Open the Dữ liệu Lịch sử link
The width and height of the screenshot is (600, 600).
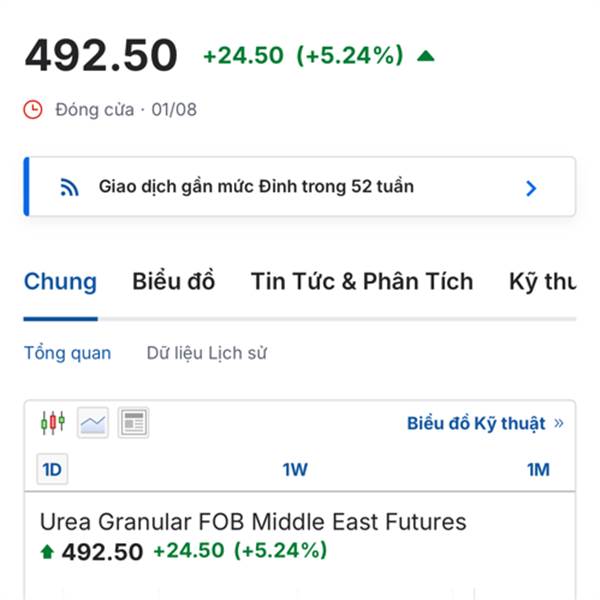coord(207,353)
